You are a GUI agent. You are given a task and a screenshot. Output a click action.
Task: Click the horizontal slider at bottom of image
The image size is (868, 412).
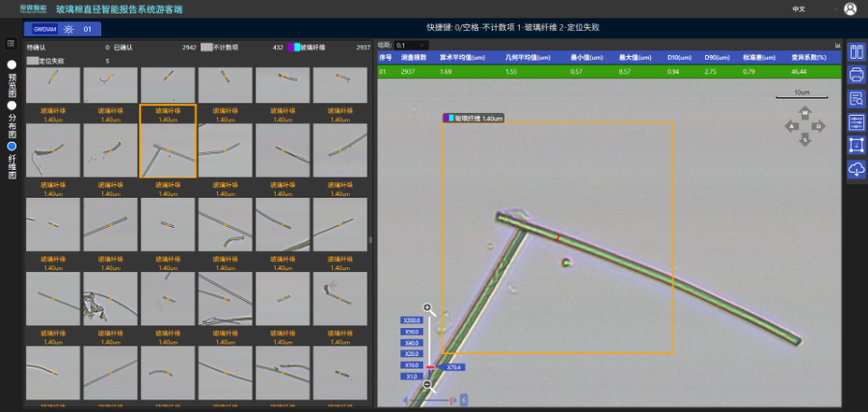point(429,399)
